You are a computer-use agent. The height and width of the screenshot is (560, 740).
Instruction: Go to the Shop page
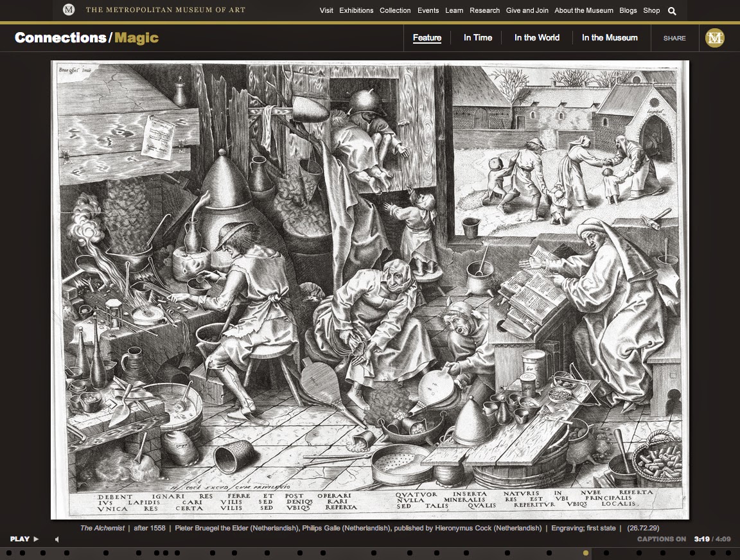click(651, 10)
